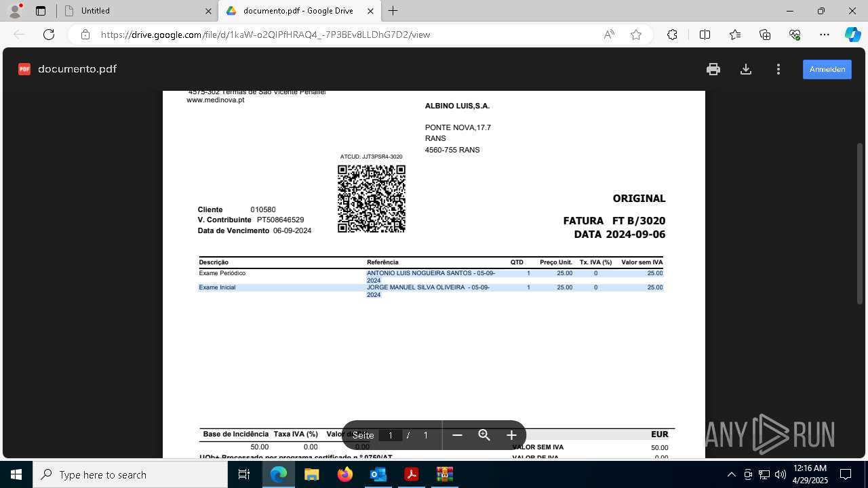The width and height of the screenshot is (868, 488).
Task: Click www.medinova.pt website text
Action: click(216, 100)
